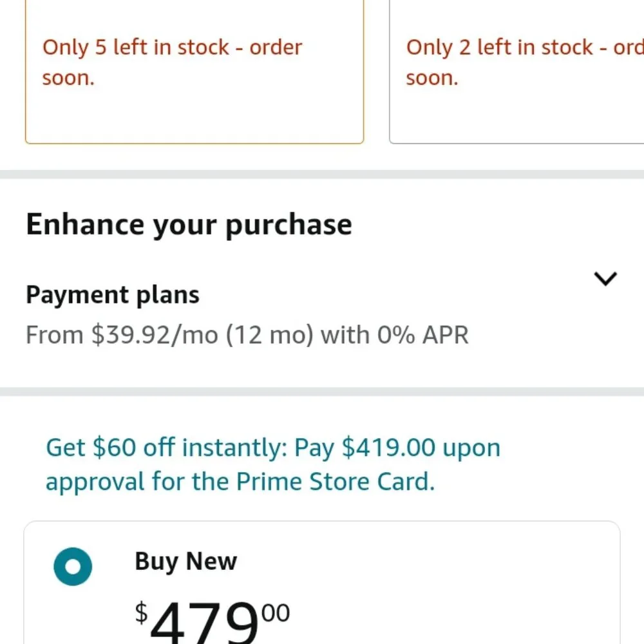Tap the divider under Payment plans
This screenshot has width=644, height=644.
322,392
